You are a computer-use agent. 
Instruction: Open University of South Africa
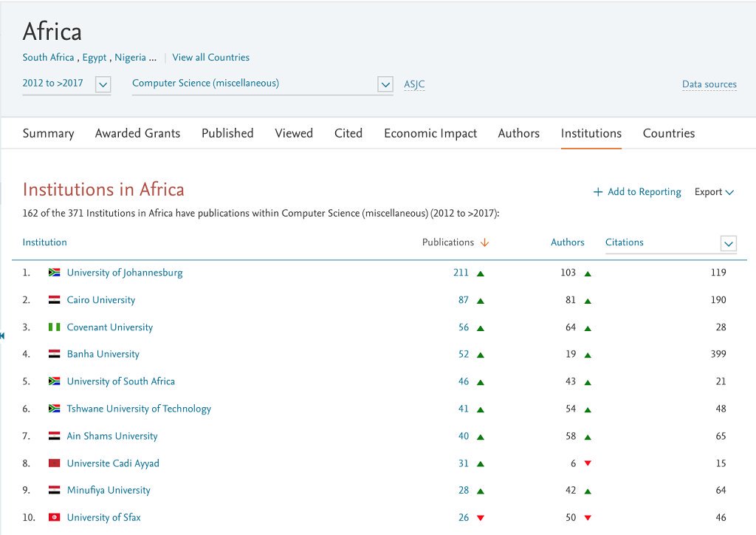[121, 381]
